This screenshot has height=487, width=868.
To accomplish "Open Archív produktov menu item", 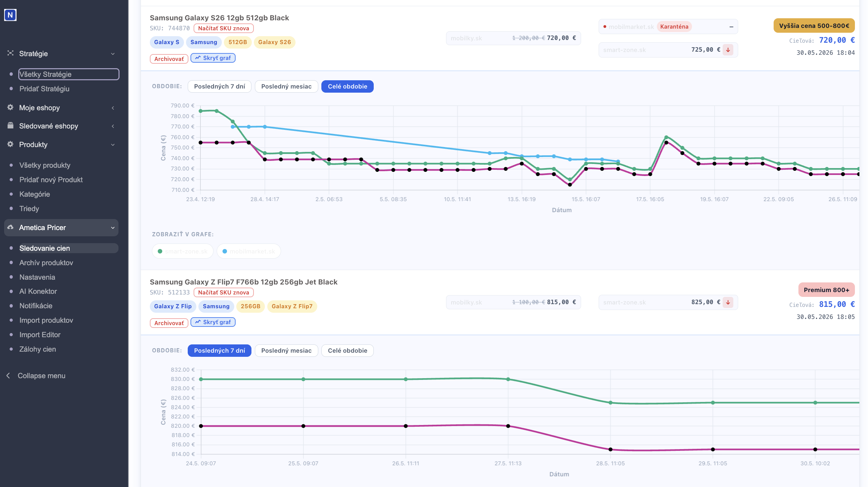I will (46, 263).
